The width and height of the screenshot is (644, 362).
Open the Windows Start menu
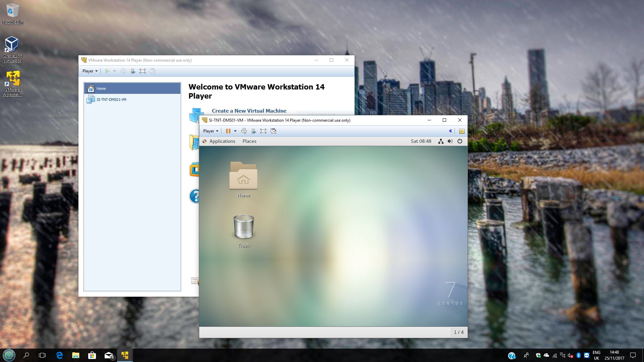click(x=9, y=355)
